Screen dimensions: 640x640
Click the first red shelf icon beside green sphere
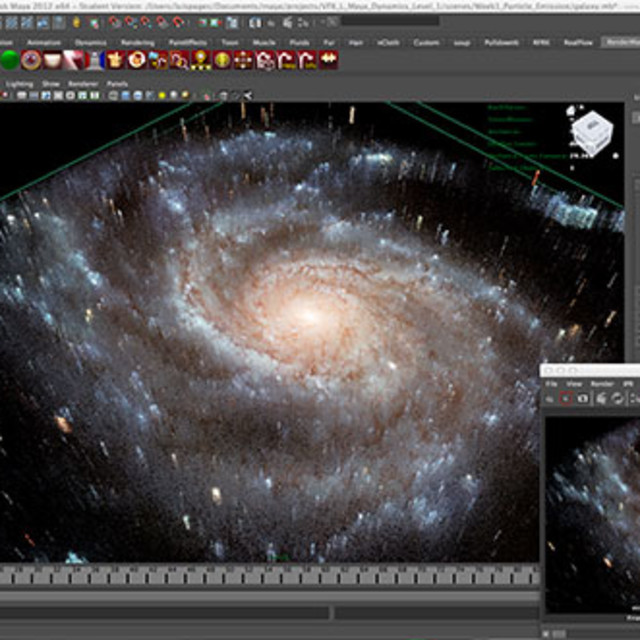[x=32, y=60]
